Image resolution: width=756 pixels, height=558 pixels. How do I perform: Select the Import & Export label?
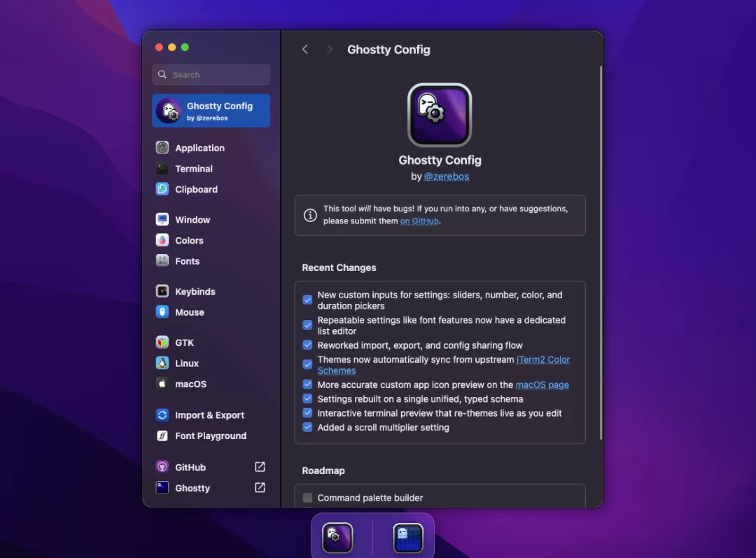[209, 415]
